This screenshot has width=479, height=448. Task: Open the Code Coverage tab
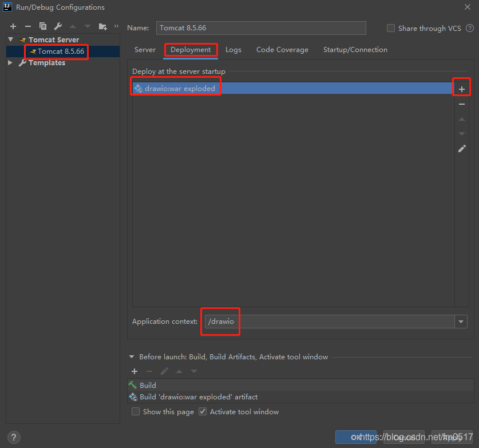pyautogui.click(x=282, y=50)
